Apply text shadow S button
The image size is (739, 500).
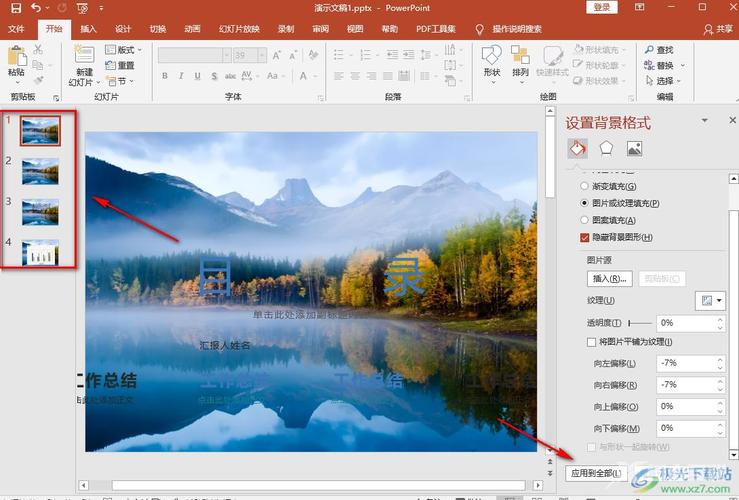[214, 76]
